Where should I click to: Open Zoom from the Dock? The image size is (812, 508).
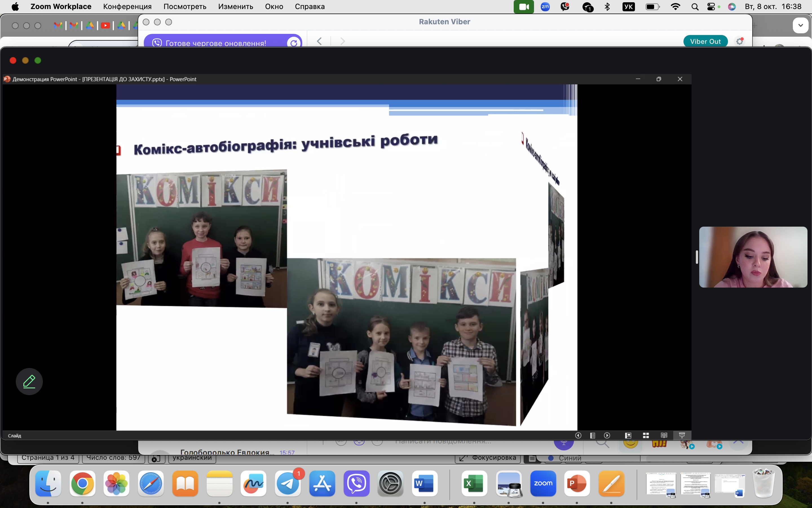pyautogui.click(x=543, y=483)
